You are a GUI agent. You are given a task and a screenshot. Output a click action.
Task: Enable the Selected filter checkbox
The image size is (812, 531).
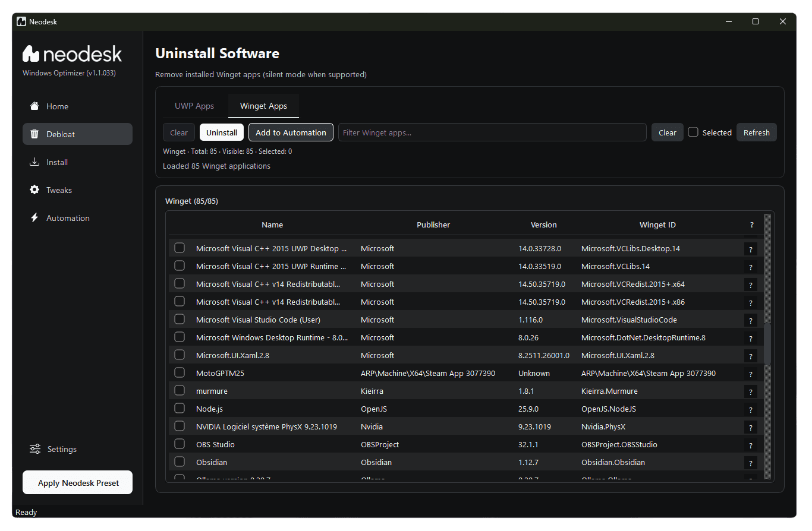[x=693, y=132]
